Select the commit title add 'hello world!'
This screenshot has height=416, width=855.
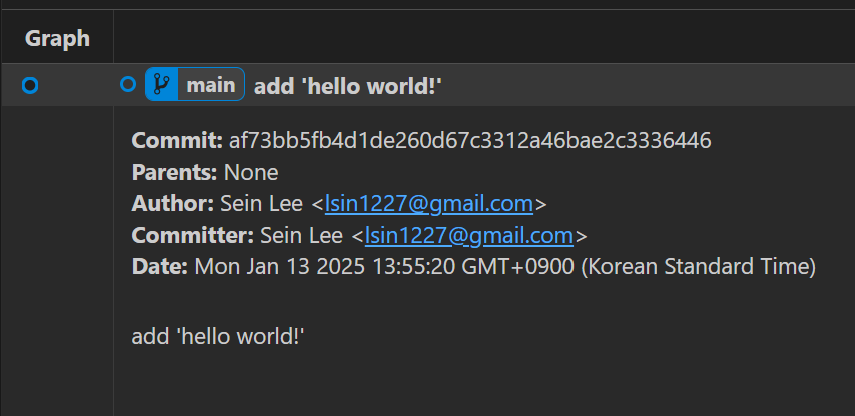click(x=348, y=86)
